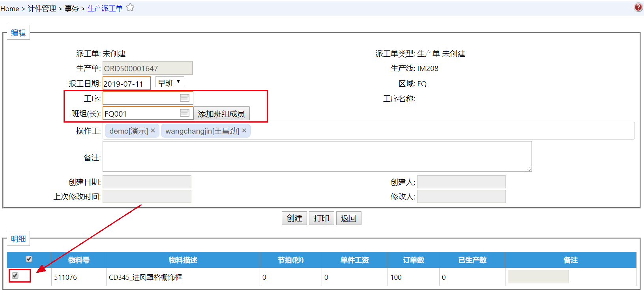This screenshot has height=292, width=644.
Task: Go to Home breadcrumb
Action: [x=9, y=8]
